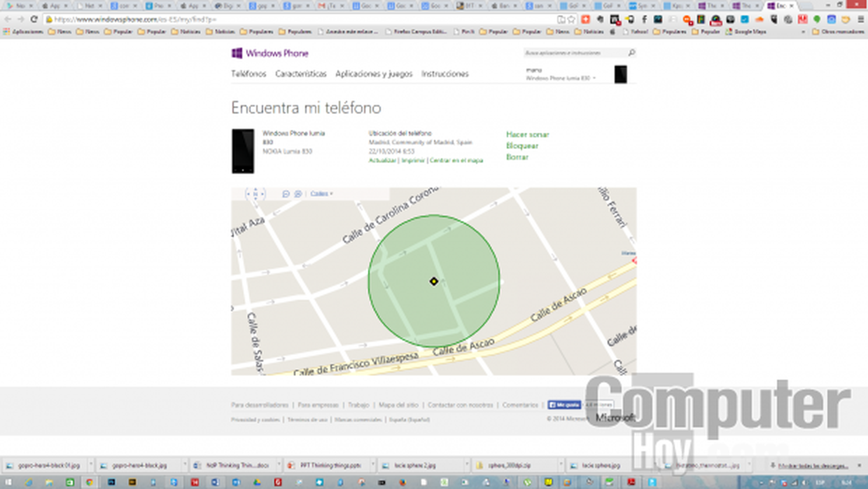Open the Instrucciones menu
Screen dimensions: 868x489
(445, 74)
